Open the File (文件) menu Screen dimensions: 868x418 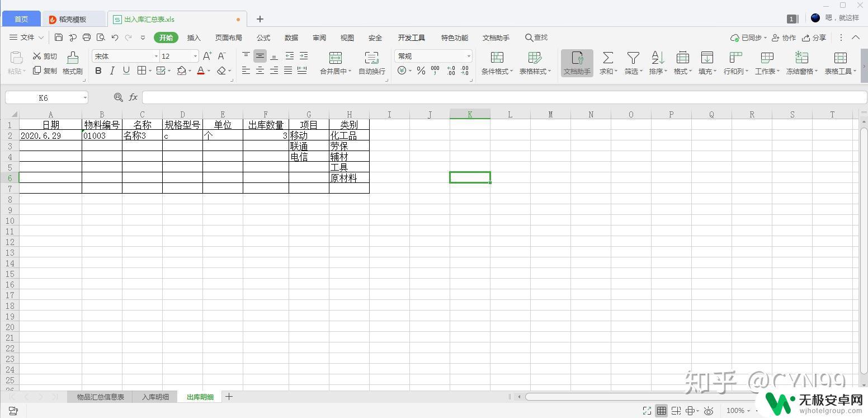pos(27,37)
